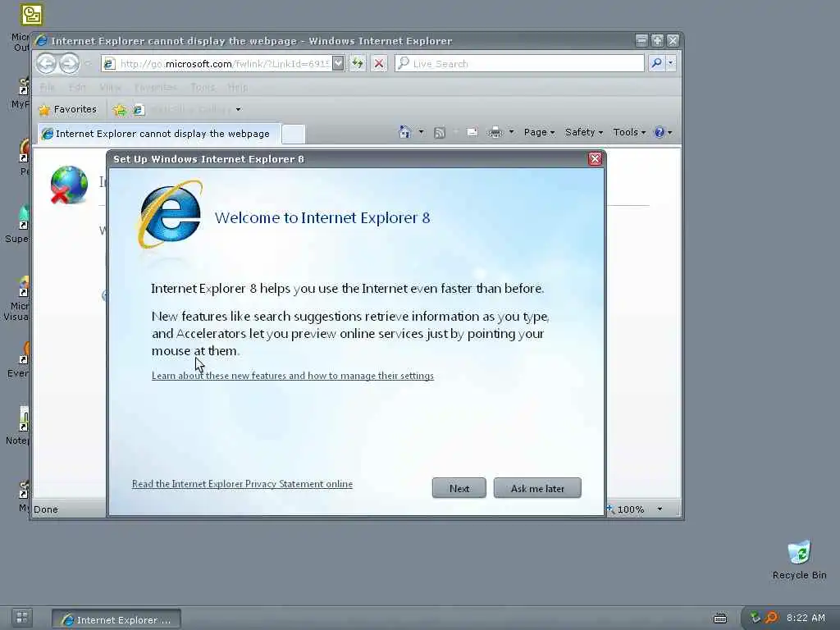Click the Start menu button on taskbar
The width and height of the screenshot is (840, 630).
tap(22, 618)
